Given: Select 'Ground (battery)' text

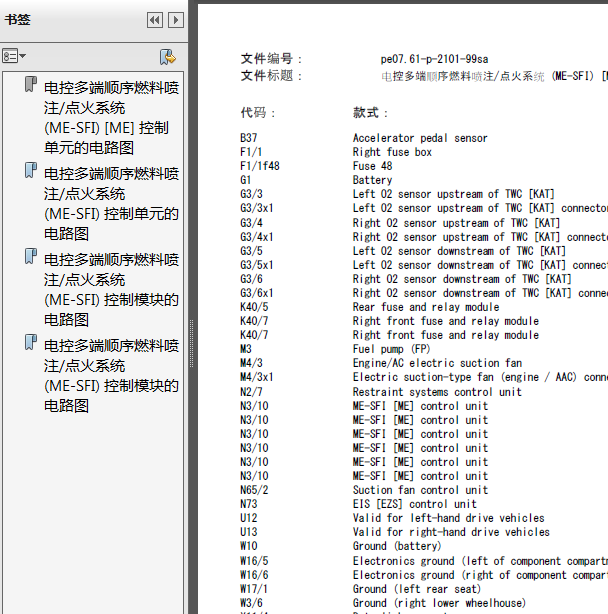Looking at the screenshot, I should (397, 546).
